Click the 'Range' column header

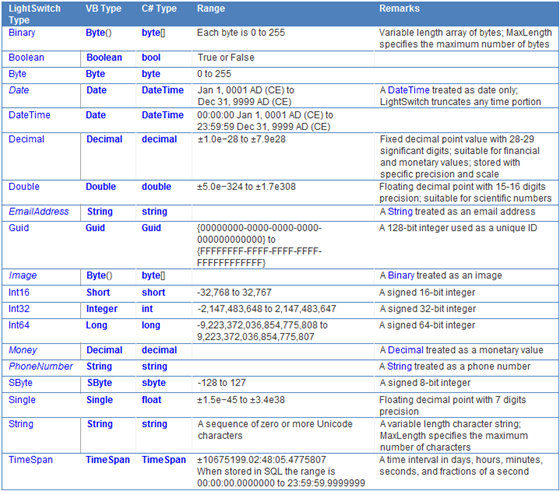pyautogui.click(x=211, y=9)
